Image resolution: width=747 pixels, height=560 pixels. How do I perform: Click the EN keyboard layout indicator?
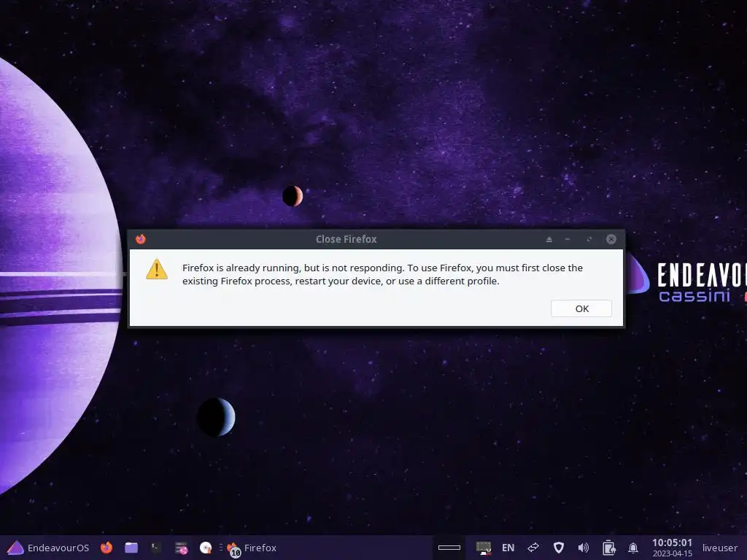508,548
